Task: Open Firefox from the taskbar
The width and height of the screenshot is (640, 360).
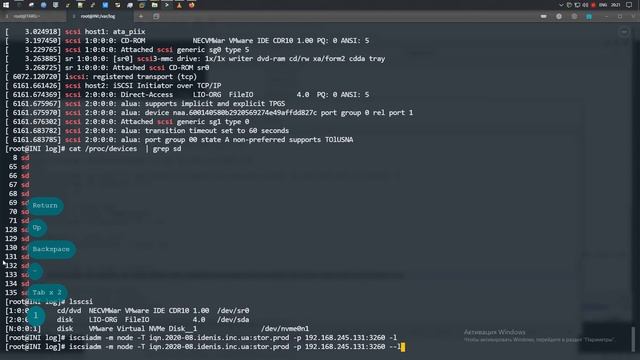Action: click(x=191, y=5)
